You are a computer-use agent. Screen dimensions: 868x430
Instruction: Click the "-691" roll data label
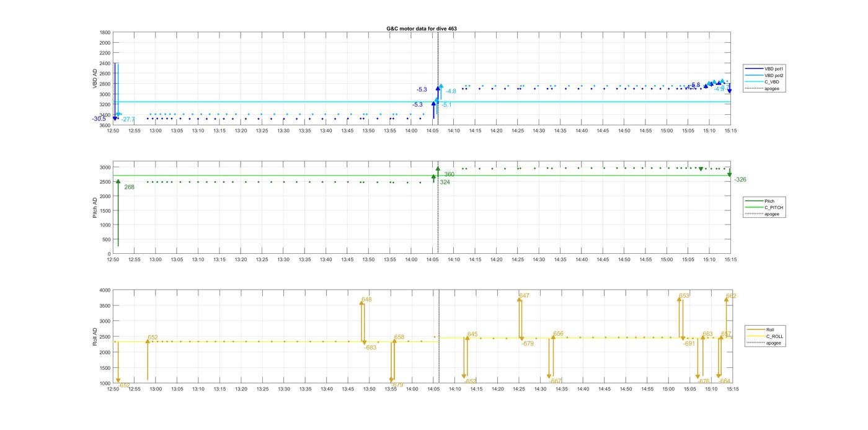[689, 343]
